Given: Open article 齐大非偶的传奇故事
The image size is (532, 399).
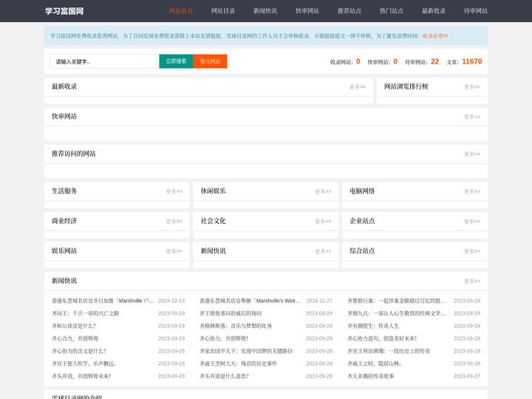Looking at the screenshot, I should click(x=370, y=376).
